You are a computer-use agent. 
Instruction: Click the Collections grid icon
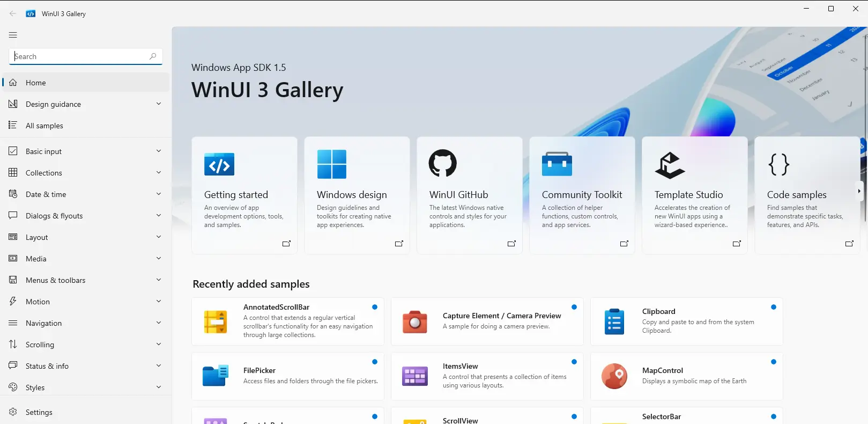[x=13, y=173]
